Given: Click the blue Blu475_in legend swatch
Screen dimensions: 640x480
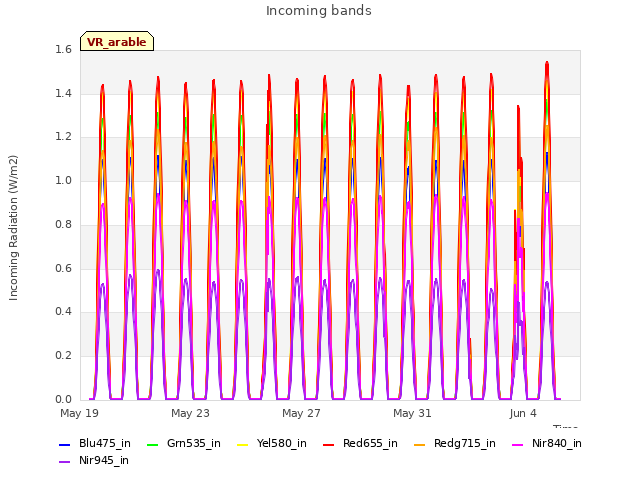Looking at the screenshot, I should coord(65,444).
